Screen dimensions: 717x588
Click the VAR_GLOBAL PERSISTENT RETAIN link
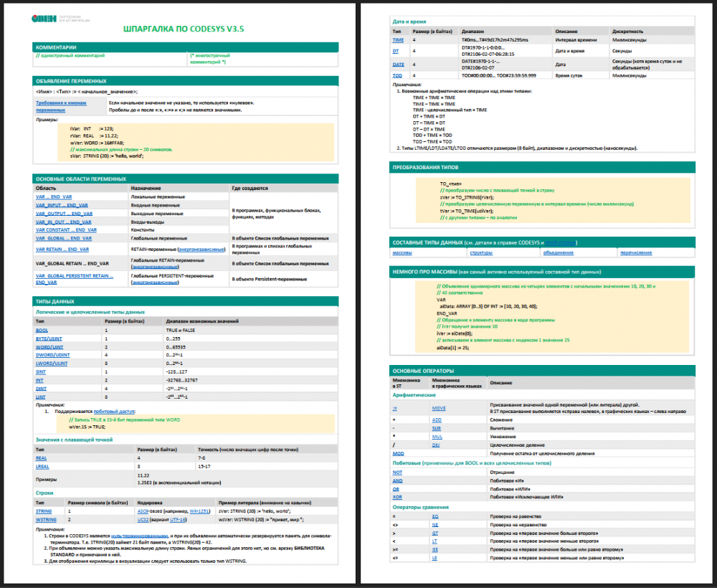pyautogui.click(x=75, y=279)
